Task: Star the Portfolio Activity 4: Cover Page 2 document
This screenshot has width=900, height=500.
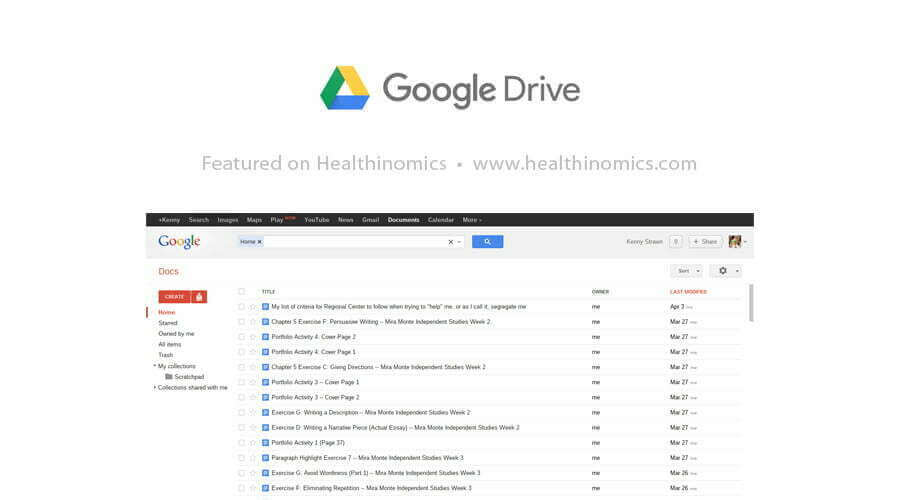Action: [x=253, y=337]
